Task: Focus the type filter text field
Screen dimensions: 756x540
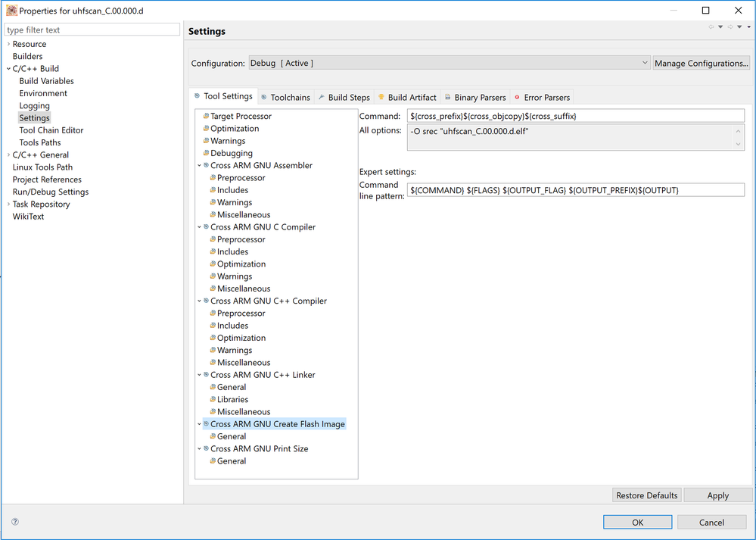Action: pos(92,30)
